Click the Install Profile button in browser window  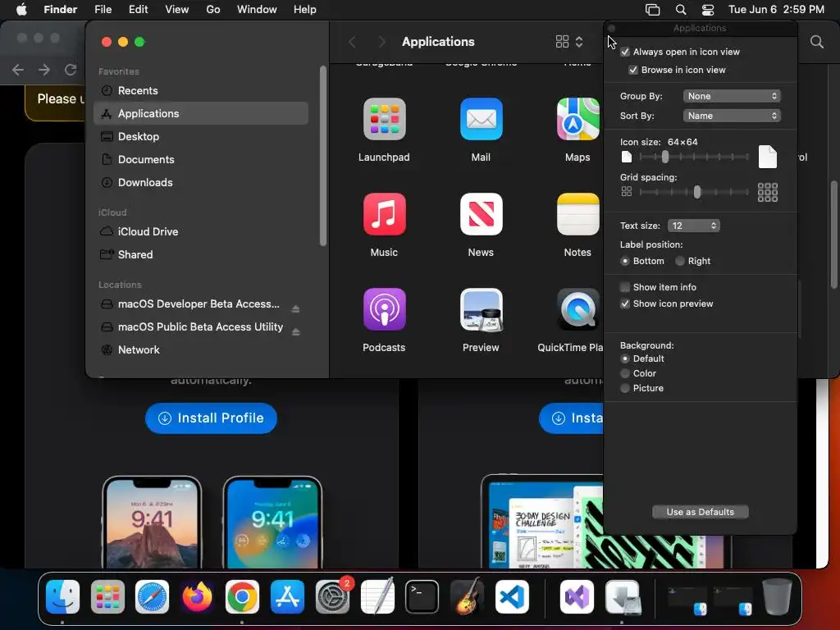[211, 418]
